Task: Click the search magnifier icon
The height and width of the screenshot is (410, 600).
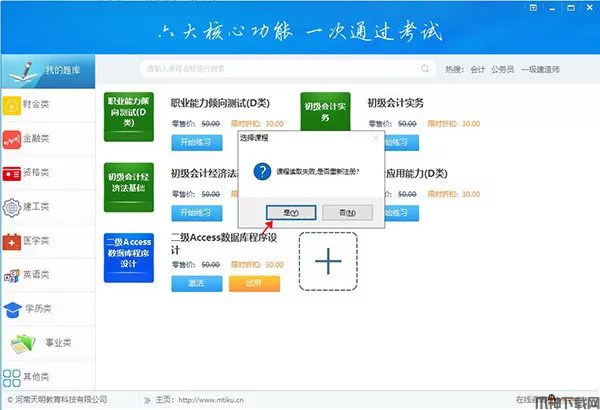Action: [425, 69]
